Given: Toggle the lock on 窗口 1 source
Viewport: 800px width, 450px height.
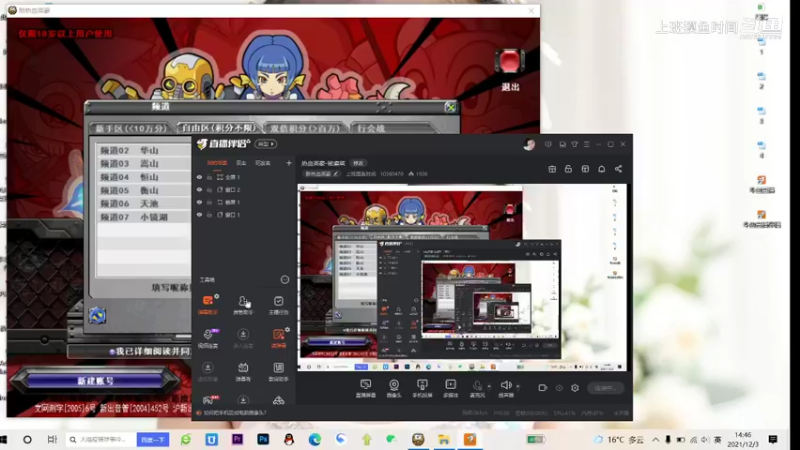Looking at the screenshot, I should [x=209, y=215].
